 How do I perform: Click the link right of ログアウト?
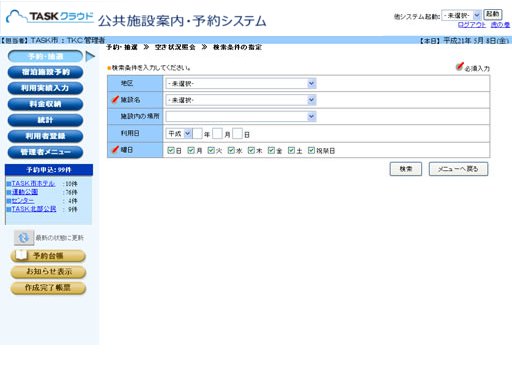point(500,25)
